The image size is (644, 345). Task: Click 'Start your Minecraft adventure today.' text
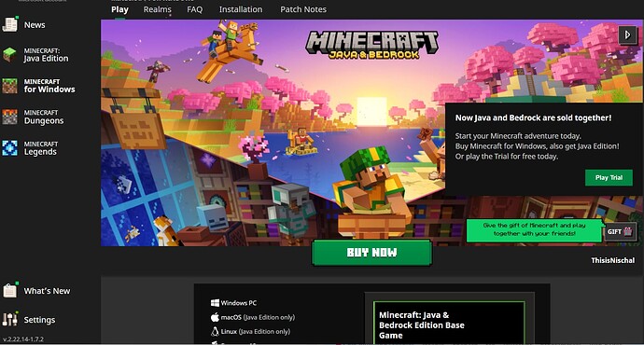click(x=518, y=136)
